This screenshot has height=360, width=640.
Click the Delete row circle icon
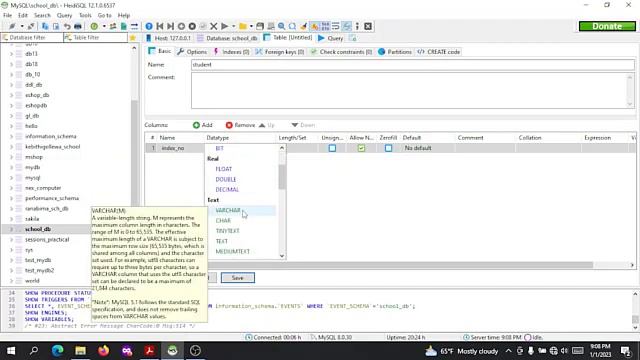pos(192,26)
